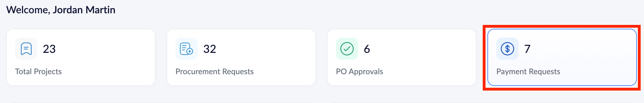Viewport: 644px width, 103px height.
Task: Select the "Procurement Requests" label text
Action: click(x=215, y=71)
